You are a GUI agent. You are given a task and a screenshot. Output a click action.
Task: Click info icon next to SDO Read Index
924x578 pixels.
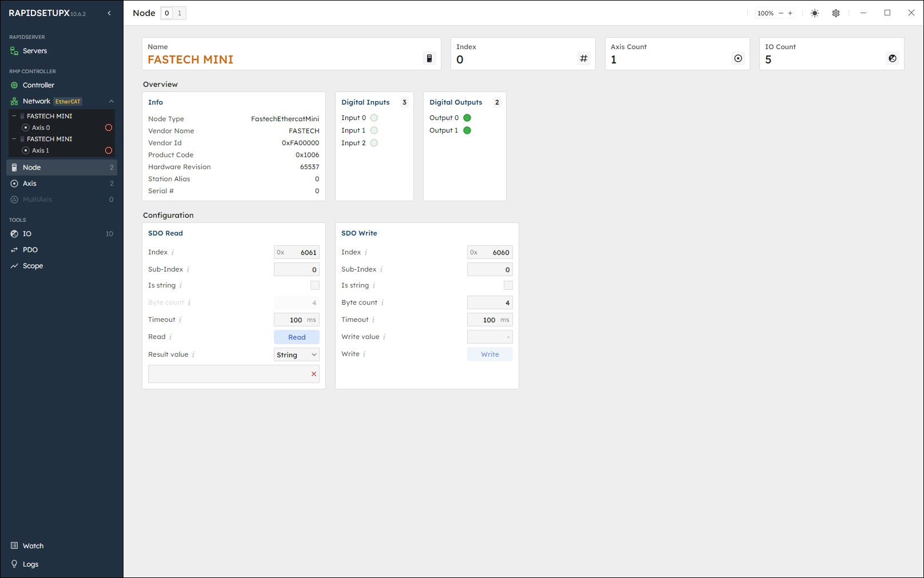coord(173,252)
